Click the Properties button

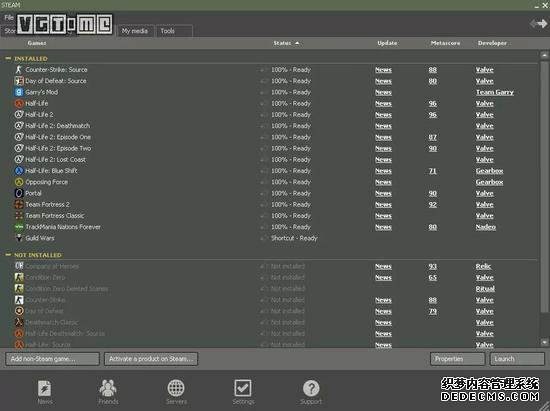click(x=457, y=359)
